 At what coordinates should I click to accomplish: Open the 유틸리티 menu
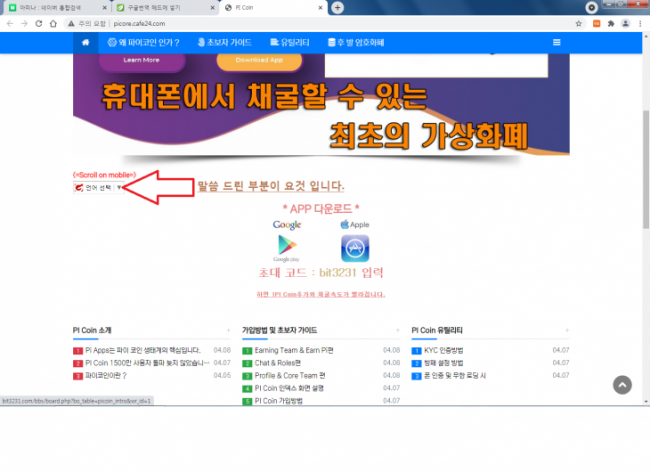pos(290,42)
